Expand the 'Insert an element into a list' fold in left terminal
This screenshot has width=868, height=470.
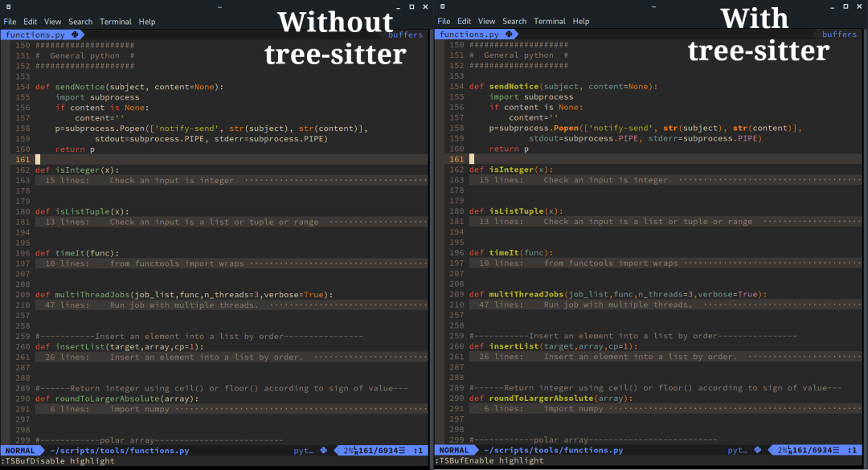point(231,357)
